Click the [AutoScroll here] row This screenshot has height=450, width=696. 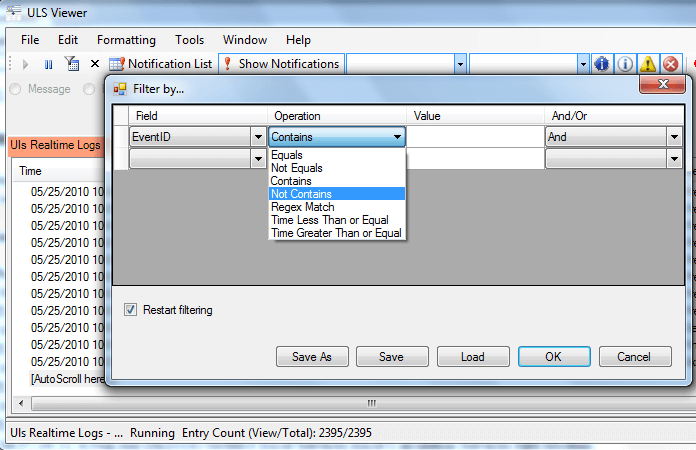pyautogui.click(x=67, y=379)
